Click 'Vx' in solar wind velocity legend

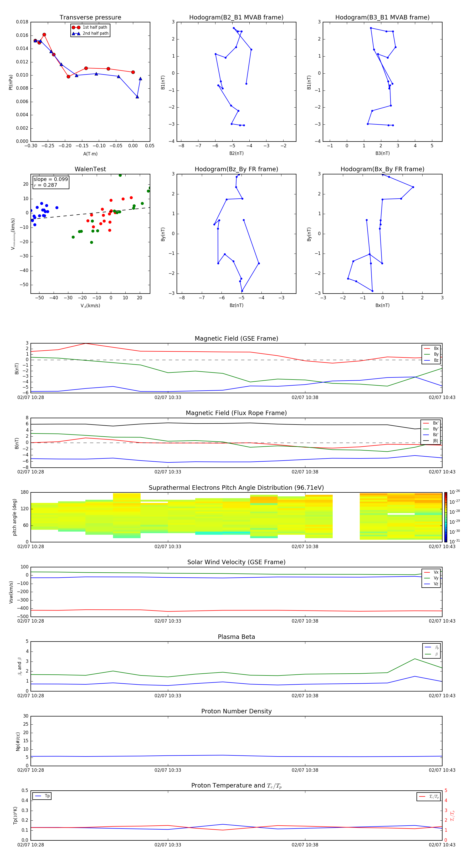click(436, 572)
